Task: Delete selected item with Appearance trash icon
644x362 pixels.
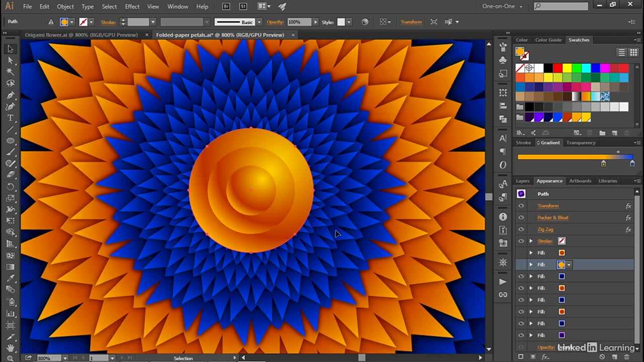Action: point(626,356)
